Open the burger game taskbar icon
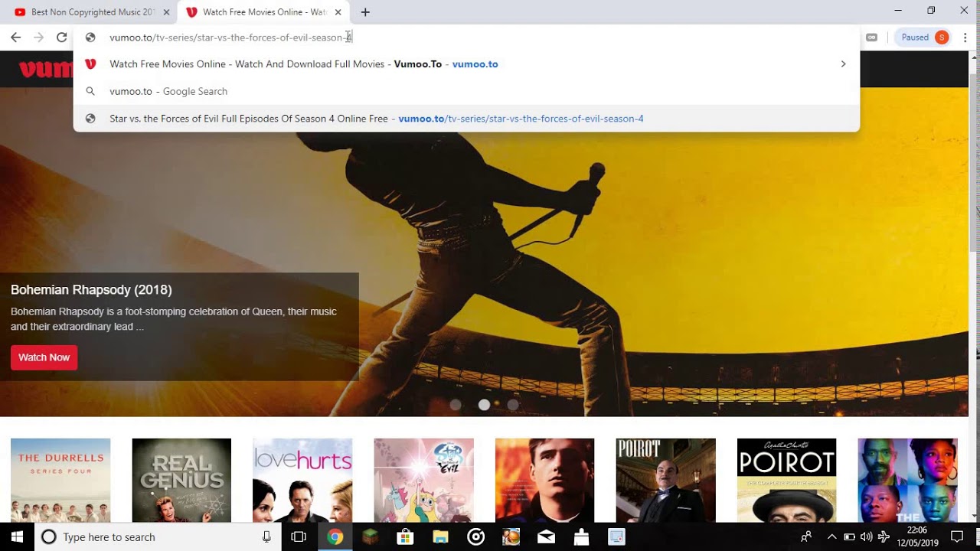Screen dimensions: 980x551 pos(511,537)
